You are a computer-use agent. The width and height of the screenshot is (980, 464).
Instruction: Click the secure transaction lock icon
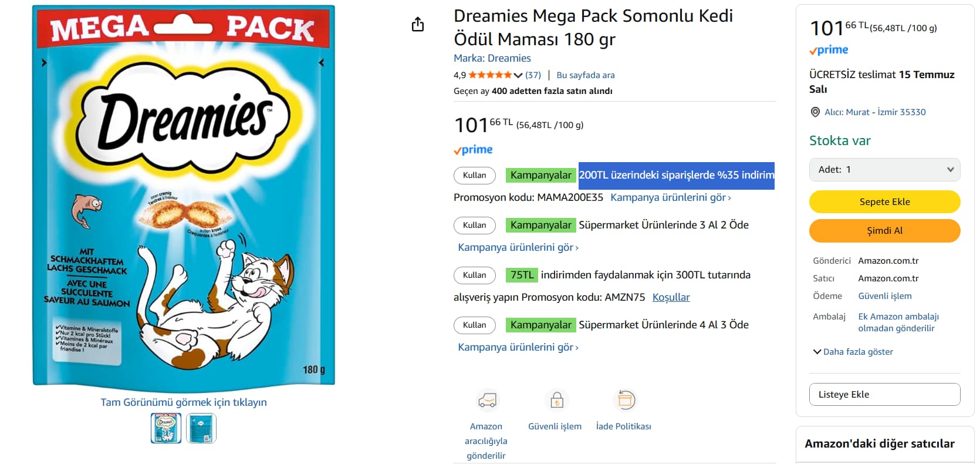click(x=556, y=401)
